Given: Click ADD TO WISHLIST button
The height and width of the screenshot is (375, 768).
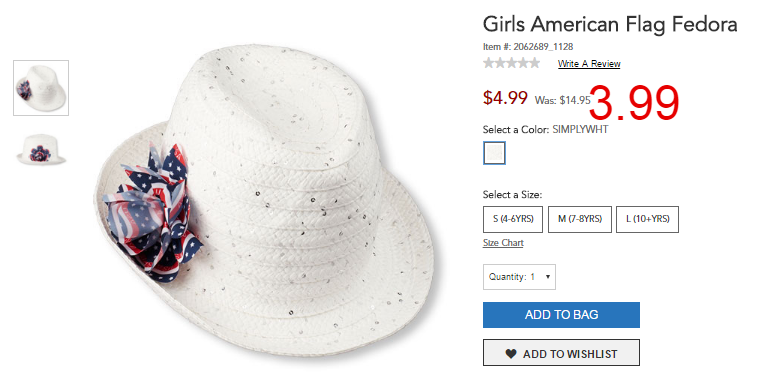Looking at the screenshot, I should point(561,352).
